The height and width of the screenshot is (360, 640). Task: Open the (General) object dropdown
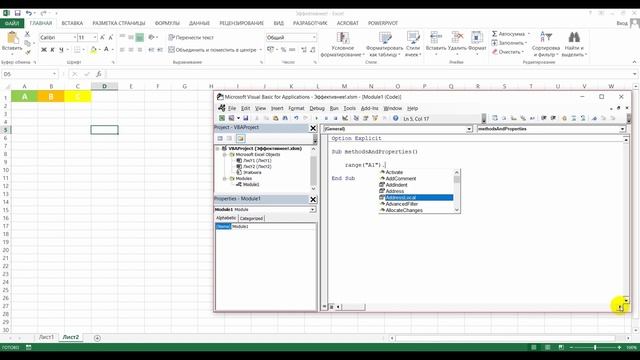pos(469,129)
